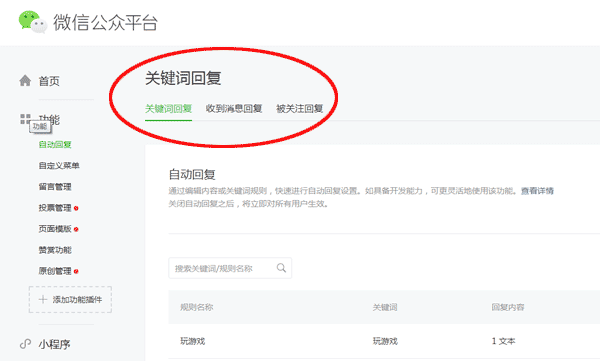Open 原创管理 in the sidebar

click(55, 271)
